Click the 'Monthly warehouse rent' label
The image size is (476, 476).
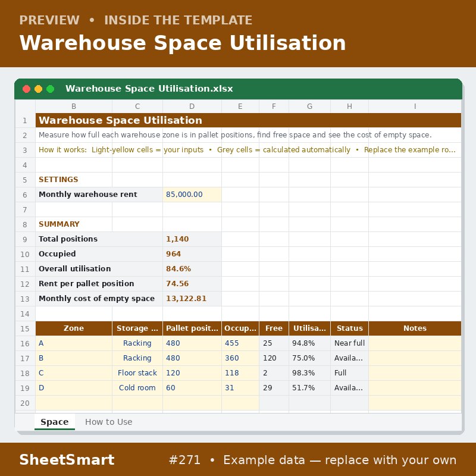pos(87,195)
